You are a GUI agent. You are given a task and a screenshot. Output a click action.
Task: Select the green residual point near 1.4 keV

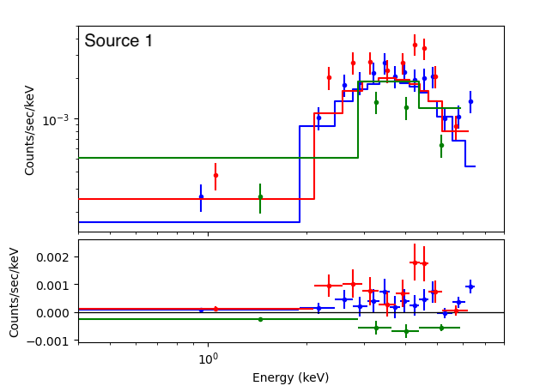click(x=260, y=319)
